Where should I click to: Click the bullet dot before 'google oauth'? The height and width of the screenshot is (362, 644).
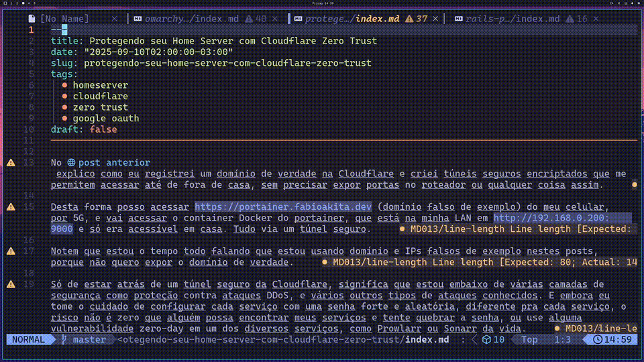coord(64,118)
